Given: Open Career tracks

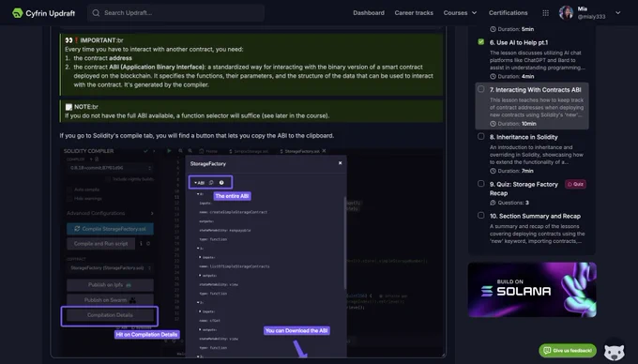Looking at the screenshot, I should tap(414, 13).
